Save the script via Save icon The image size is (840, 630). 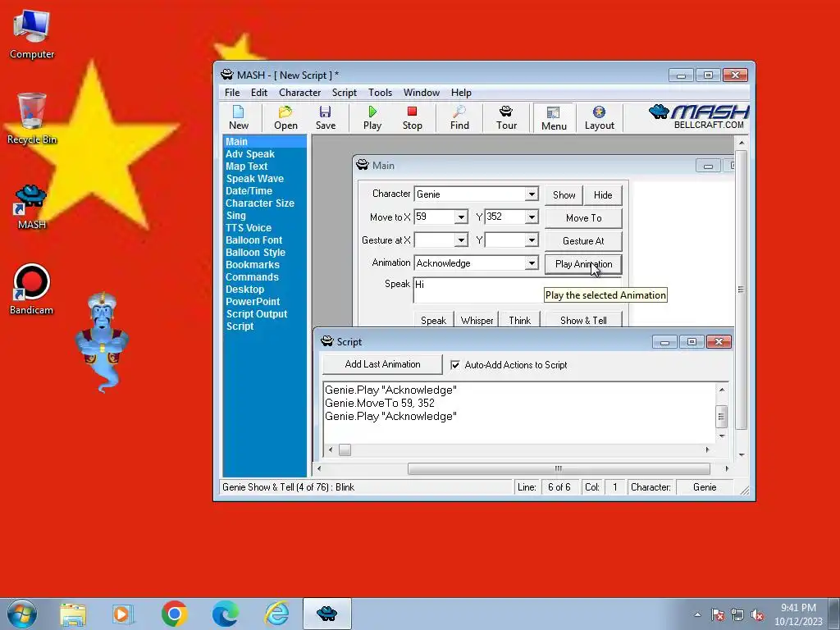[325, 118]
